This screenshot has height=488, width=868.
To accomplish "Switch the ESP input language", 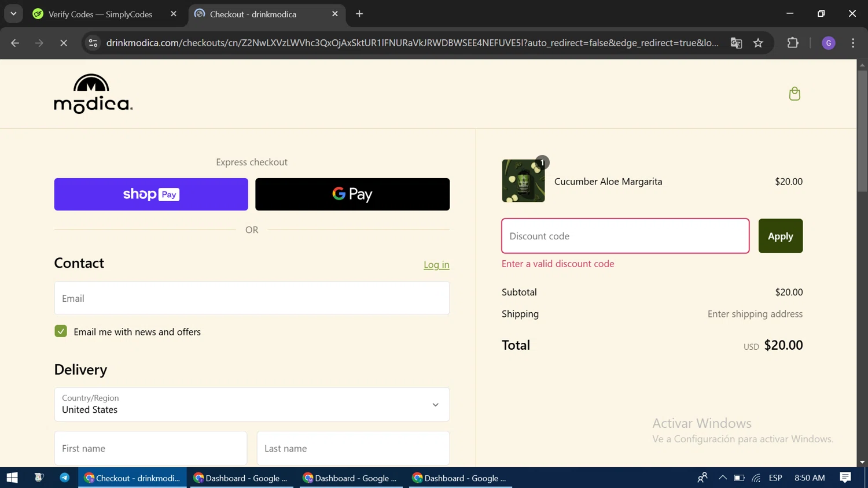I will pos(775,478).
